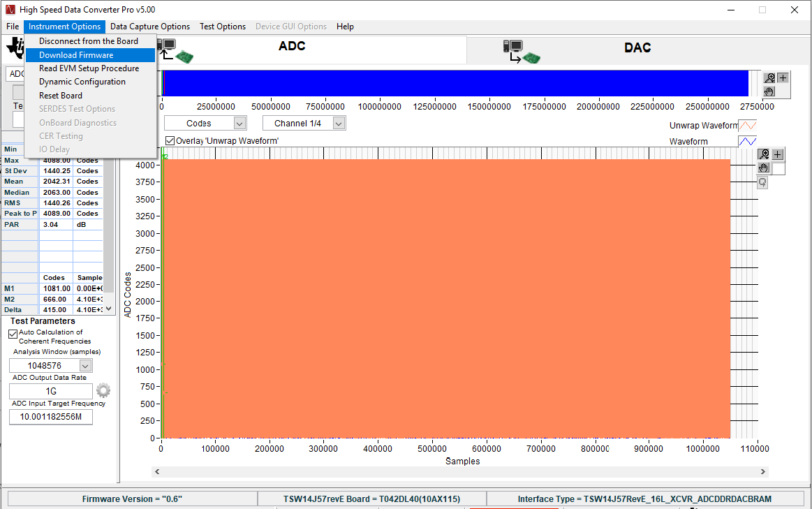This screenshot has height=509, width=812.
Task: Click the Median value 2063.00
Action: pos(56,192)
